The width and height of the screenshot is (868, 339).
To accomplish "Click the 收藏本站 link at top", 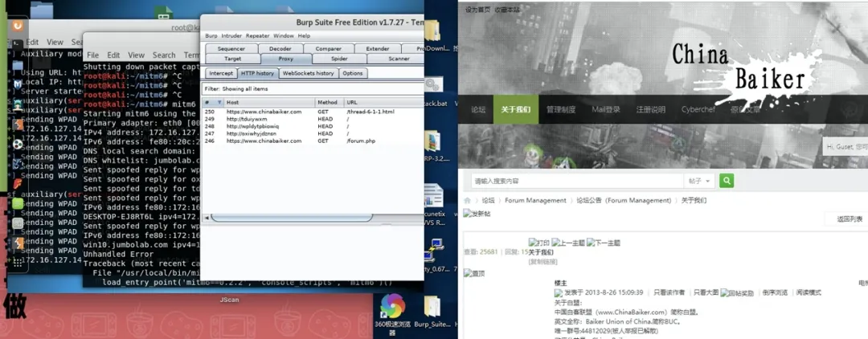I will (x=507, y=10).
